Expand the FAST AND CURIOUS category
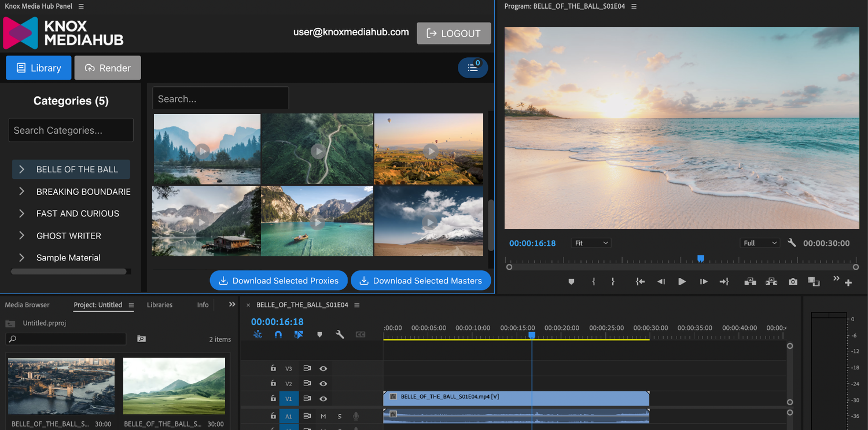Viewport: 868px width, 430px height. pyautogui.click(x=21, y=214)
